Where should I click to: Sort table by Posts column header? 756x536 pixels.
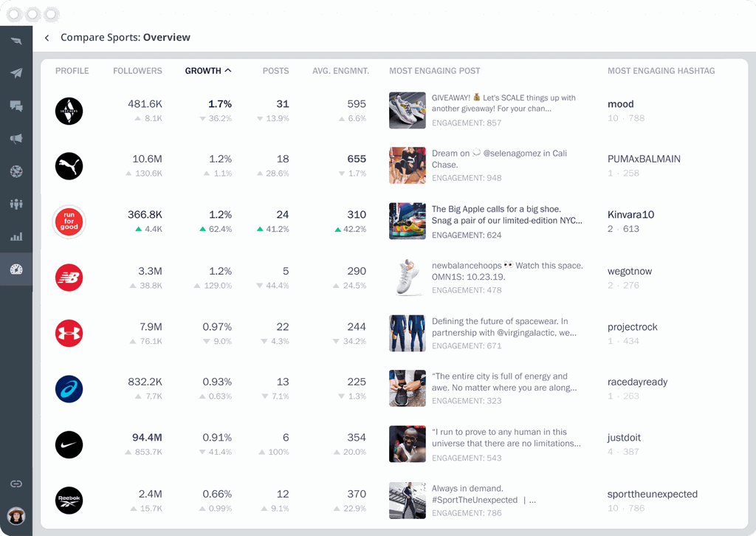tap(275, 71)
